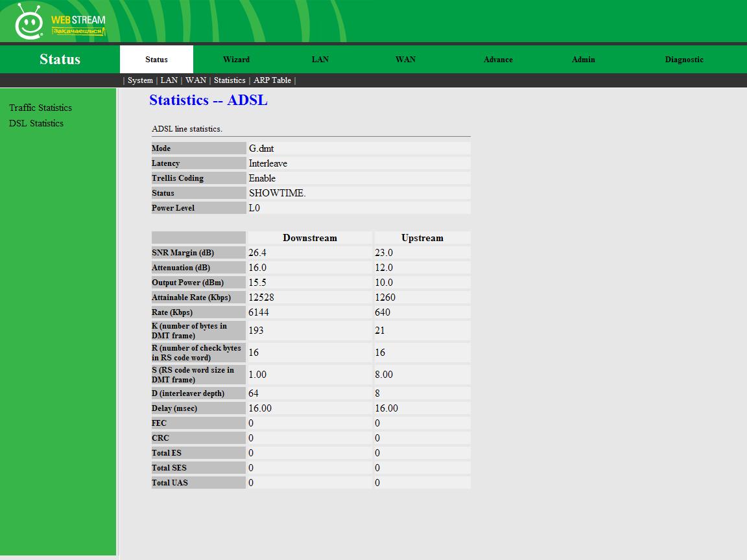Show Traffic Statistics from the sidebar
Screen dimensions: 747x560
40,108
